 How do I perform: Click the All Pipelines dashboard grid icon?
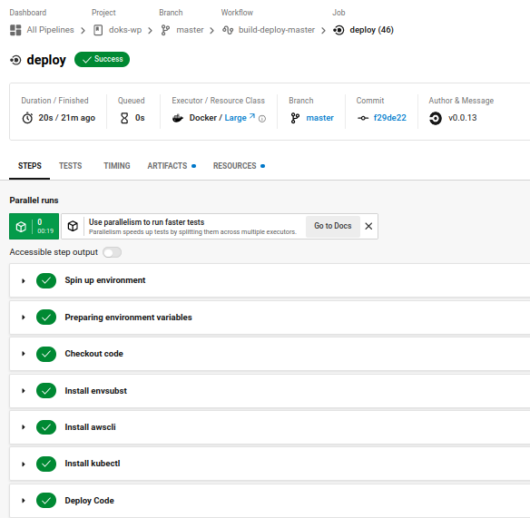pos(16,30)
